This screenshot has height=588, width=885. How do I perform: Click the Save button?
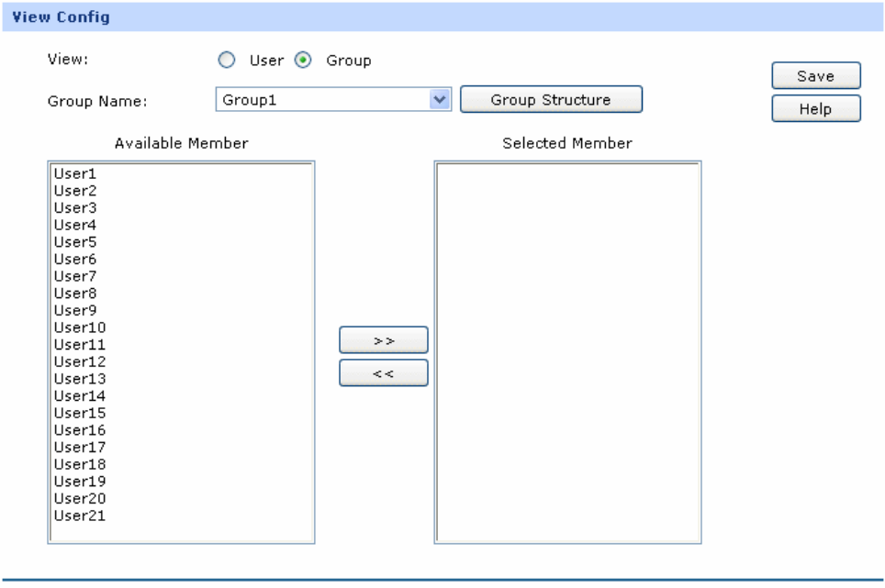(815, 76)
